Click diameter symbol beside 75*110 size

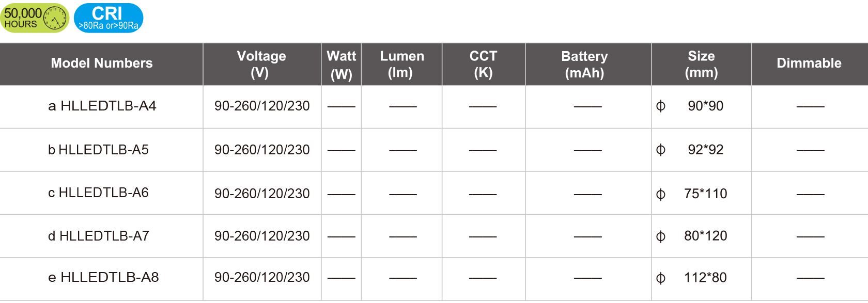tap(660, 194)
